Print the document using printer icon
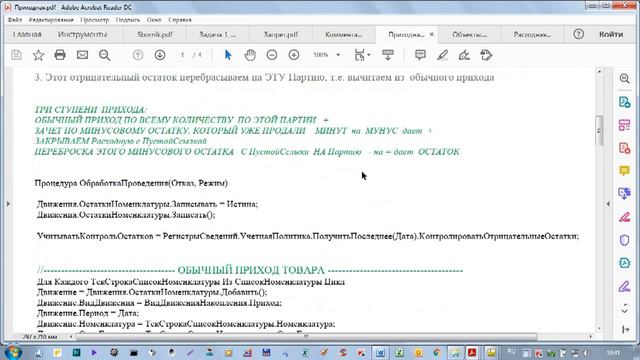The image size is (640, 360). [60, 55]
